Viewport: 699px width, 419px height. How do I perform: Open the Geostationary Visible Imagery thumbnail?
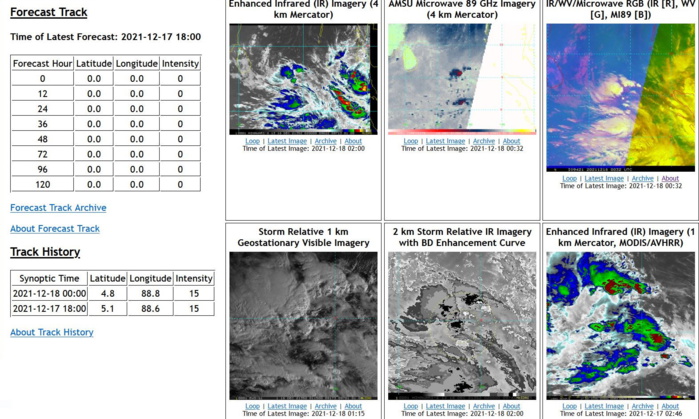303,325
